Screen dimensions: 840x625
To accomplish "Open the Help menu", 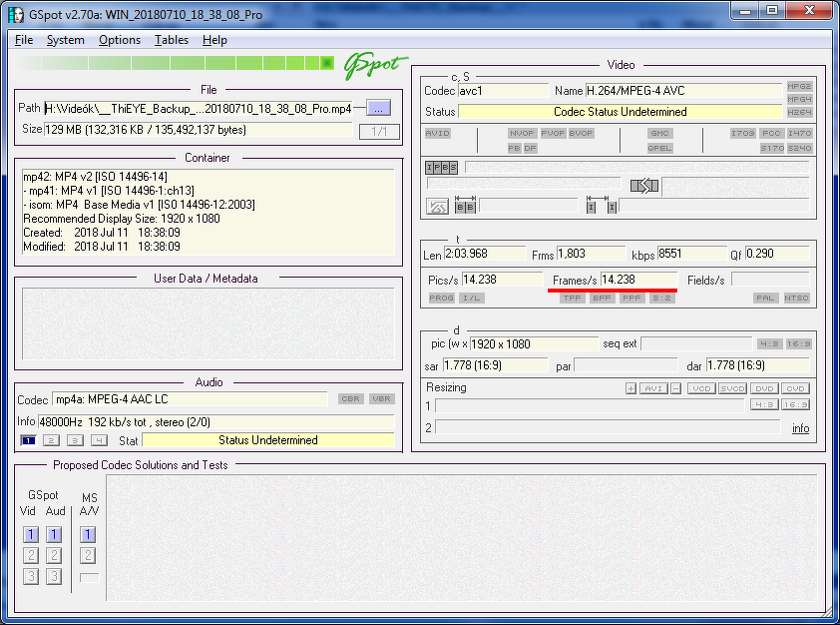I will [214, 40].
